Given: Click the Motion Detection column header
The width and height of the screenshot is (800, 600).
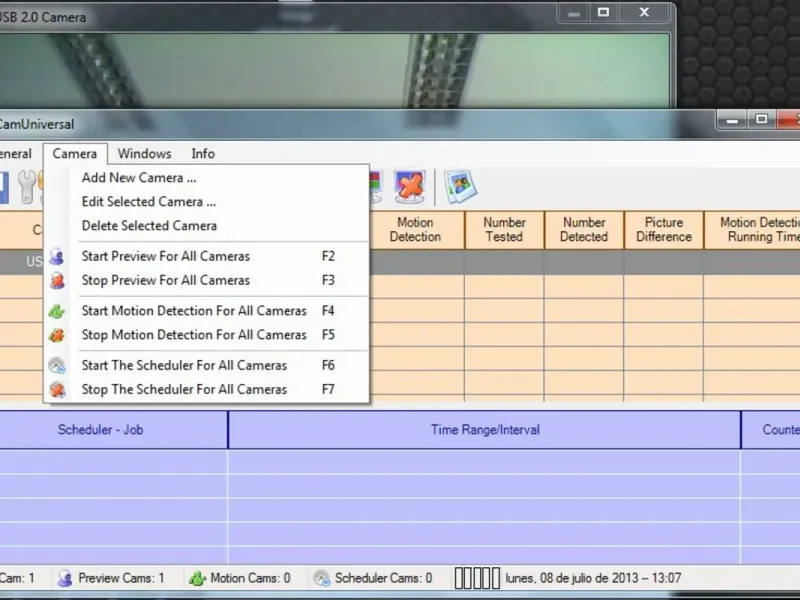Looking at the screenshot, I should [415, 230].
